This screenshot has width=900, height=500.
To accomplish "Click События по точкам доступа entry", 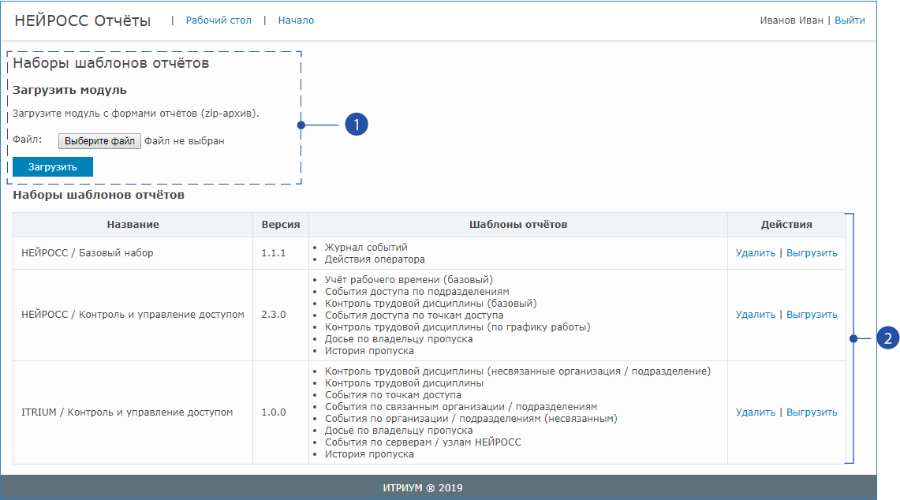I will pos(393,395).
